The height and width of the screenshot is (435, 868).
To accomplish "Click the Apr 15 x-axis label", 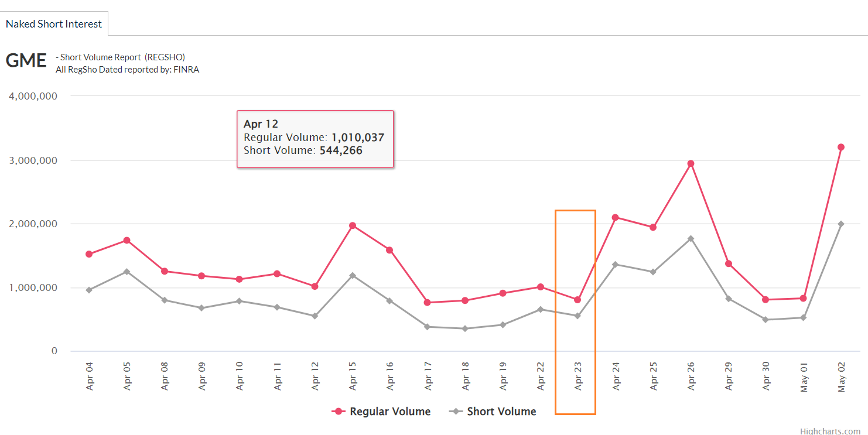I will 353,376.
